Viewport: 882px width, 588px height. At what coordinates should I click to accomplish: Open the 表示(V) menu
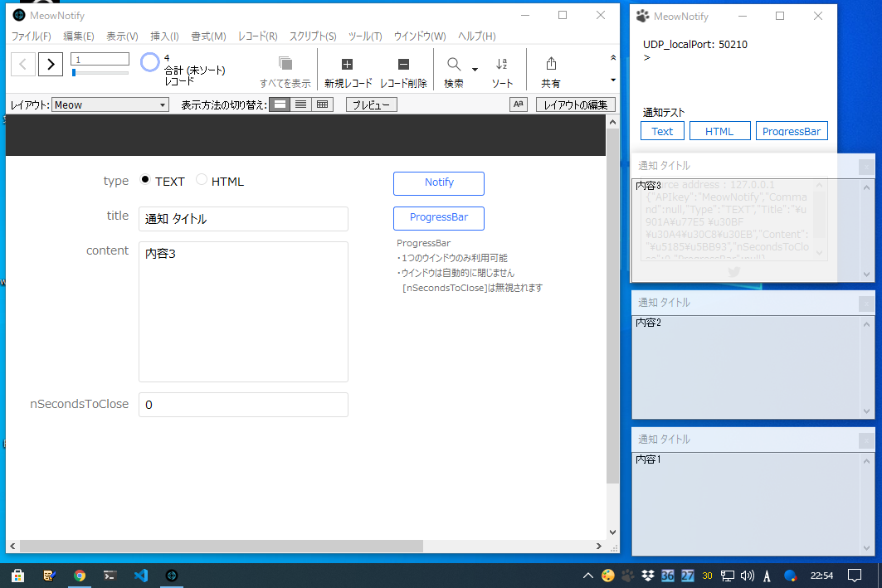pyautogui.click(x=122, y=36)
